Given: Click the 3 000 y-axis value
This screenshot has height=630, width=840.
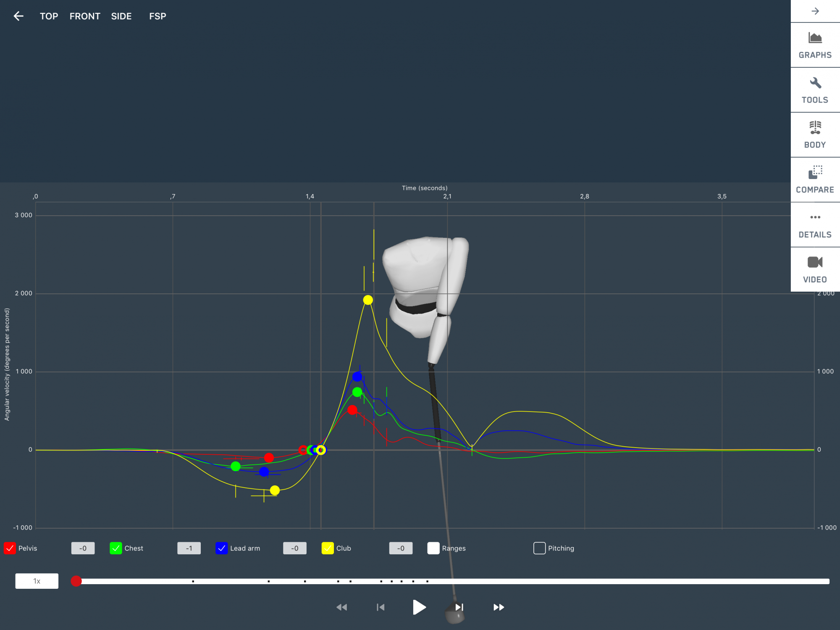Looking at the screenshot, I should pyautogui.click(x=24, y=215).
